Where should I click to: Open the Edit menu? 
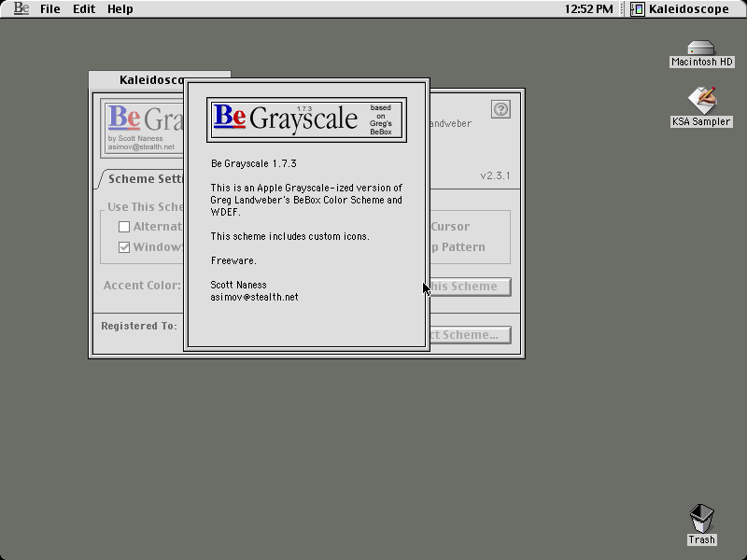pos(84,9)
